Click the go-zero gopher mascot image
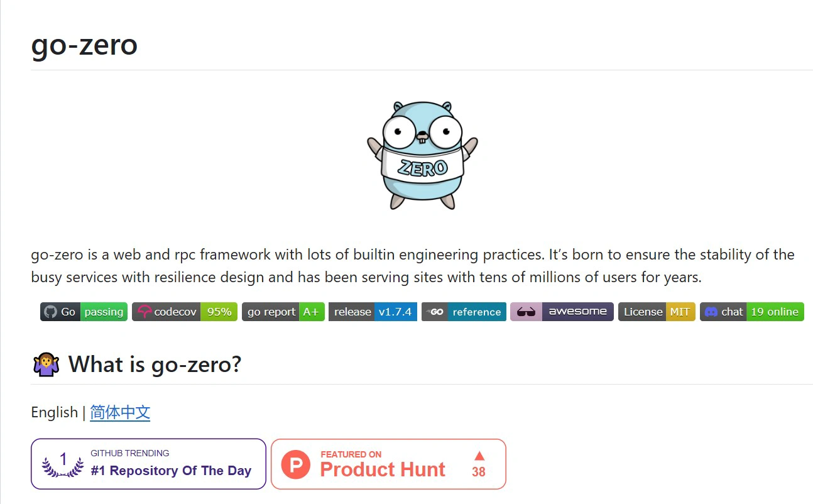 [422, 155]
